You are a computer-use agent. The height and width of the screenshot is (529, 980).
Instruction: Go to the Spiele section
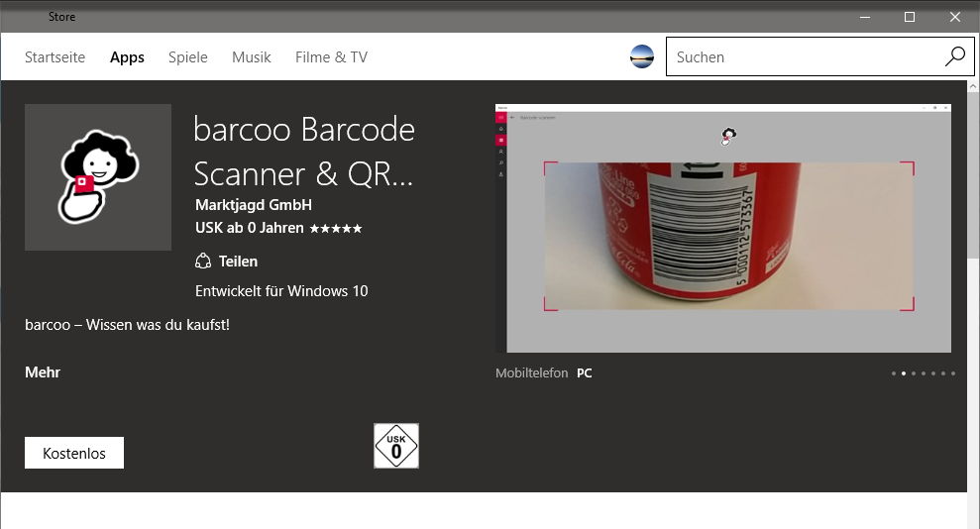187,57
